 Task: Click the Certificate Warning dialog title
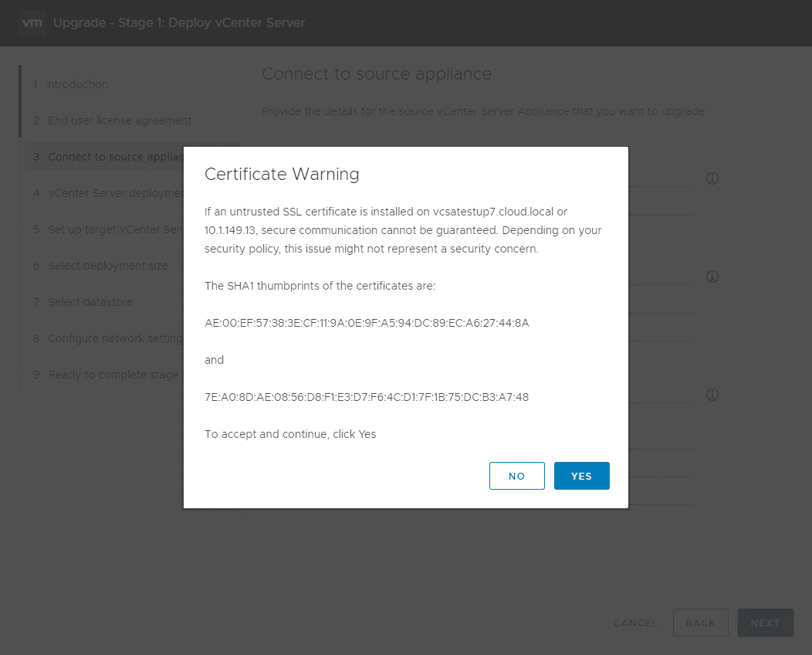click(282, 175)
